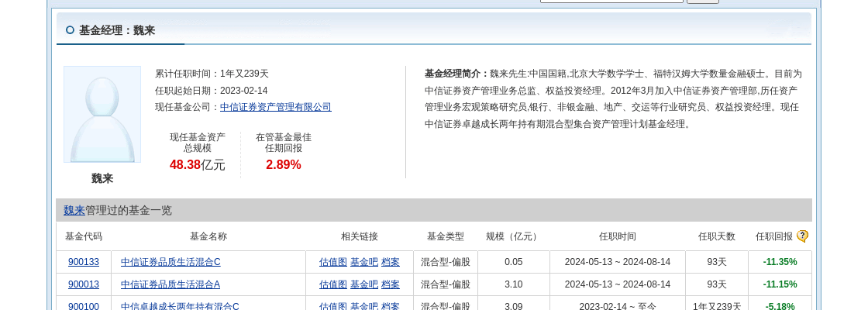
Task: Click the 规模（亿元） column header
Action: [x=514, y=236]
